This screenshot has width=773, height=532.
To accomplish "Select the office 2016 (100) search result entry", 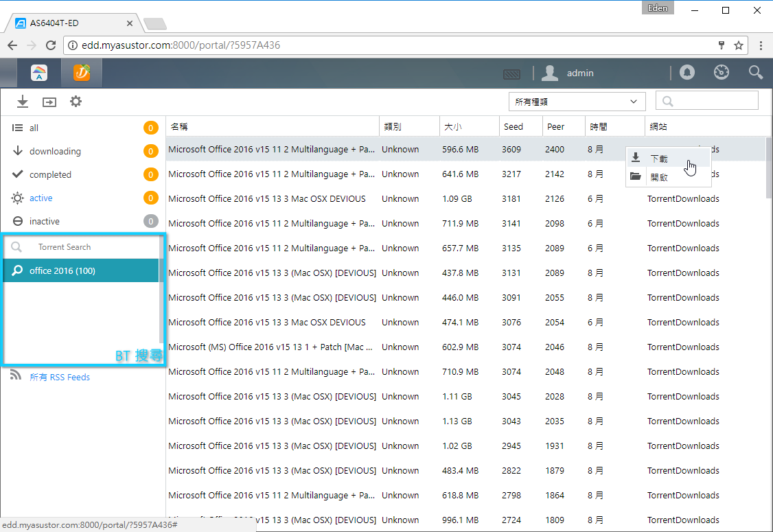I will (81, 270).
